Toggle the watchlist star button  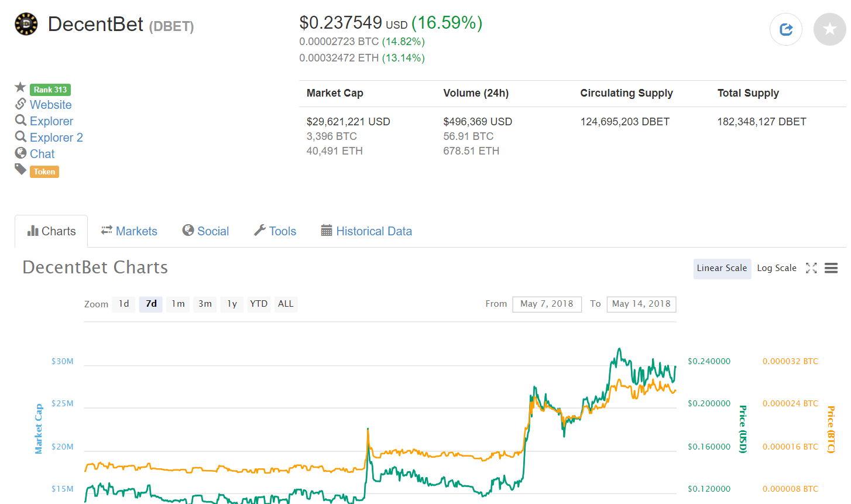click(x=829, y=29)
